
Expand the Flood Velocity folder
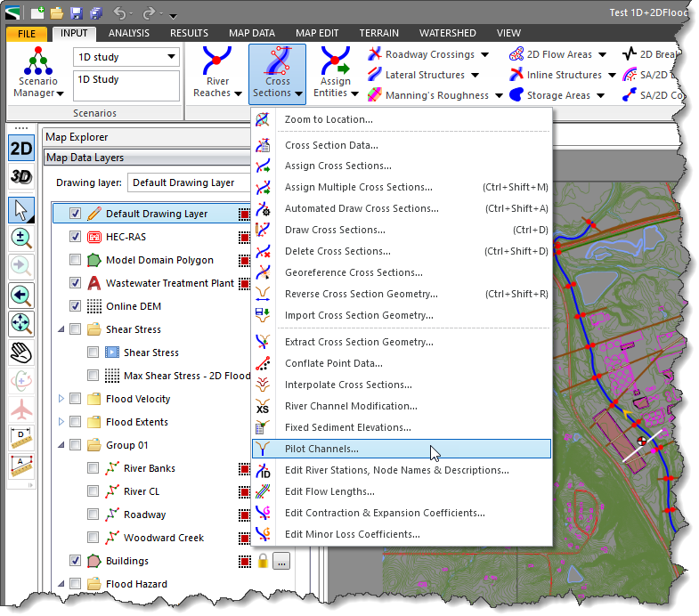coord(61,399)
